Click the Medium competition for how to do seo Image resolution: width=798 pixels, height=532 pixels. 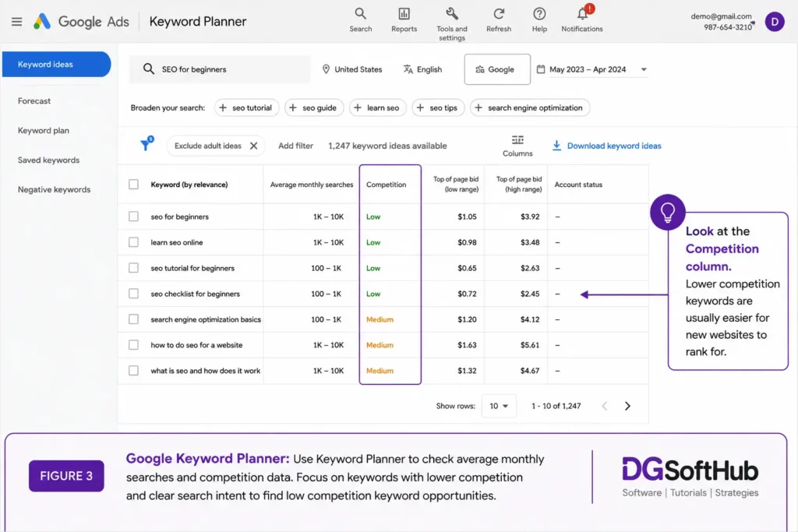coord(380,345)
